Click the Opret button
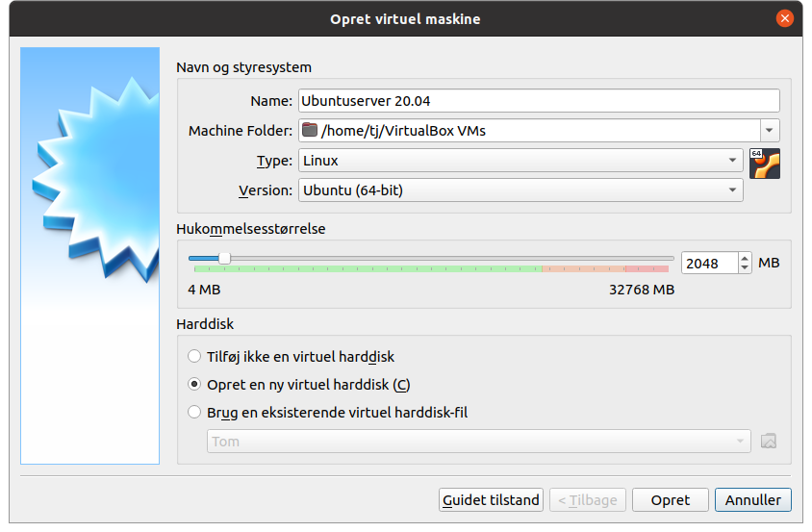The image size is (812, 532). tap(671, 500)
